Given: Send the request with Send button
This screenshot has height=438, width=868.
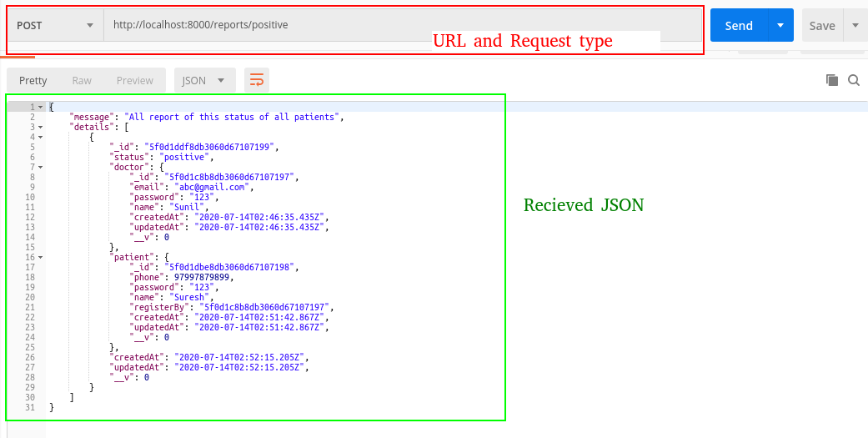Looking at the screenshot, I should (739, 26).
